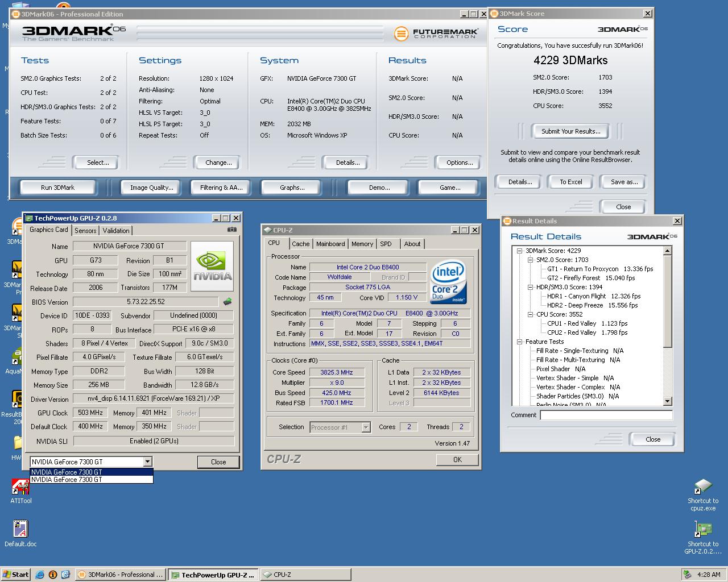Collapse the SM2.0 Score: 1703 node
The width and height of the screenshot is (728, 582).
530,260
